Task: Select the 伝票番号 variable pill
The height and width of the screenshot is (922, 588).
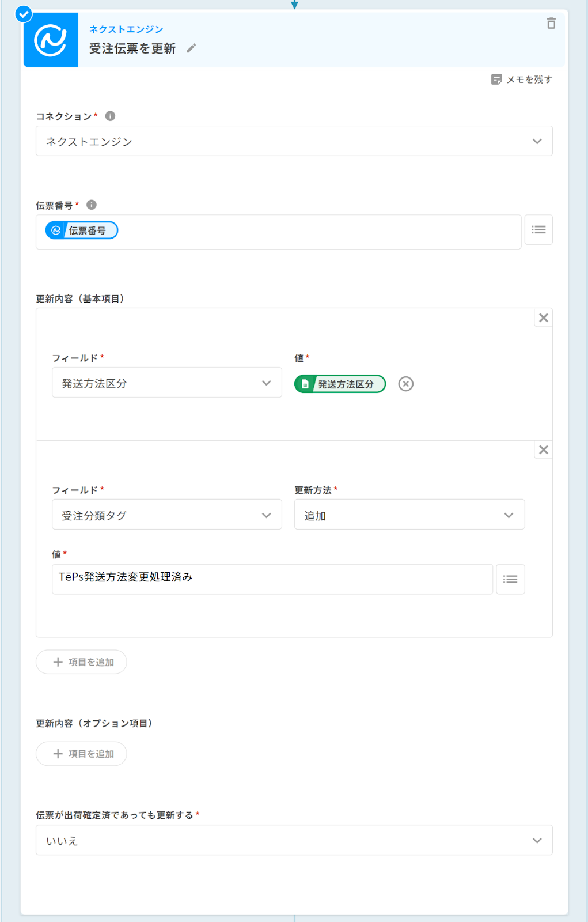Action: click(x=82, y=231)
